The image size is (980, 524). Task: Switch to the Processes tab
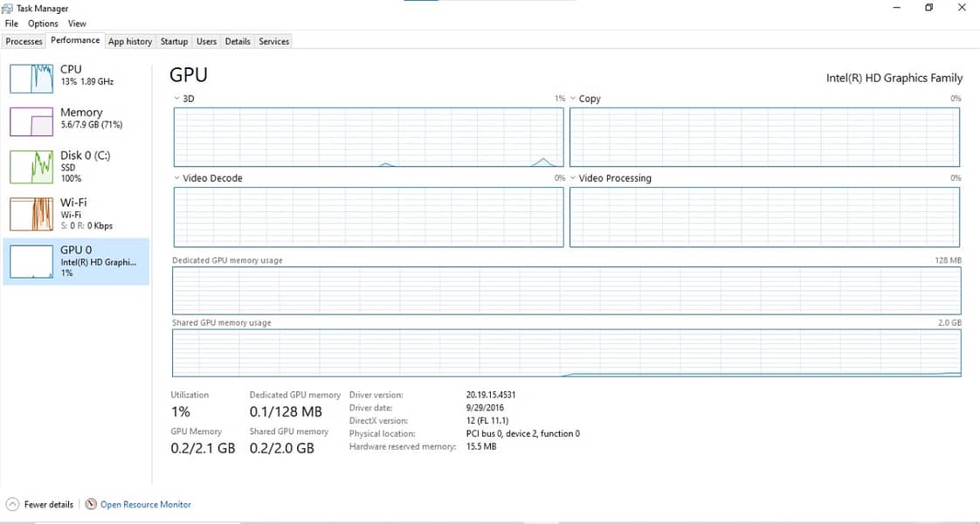click(x=24, y=41)
